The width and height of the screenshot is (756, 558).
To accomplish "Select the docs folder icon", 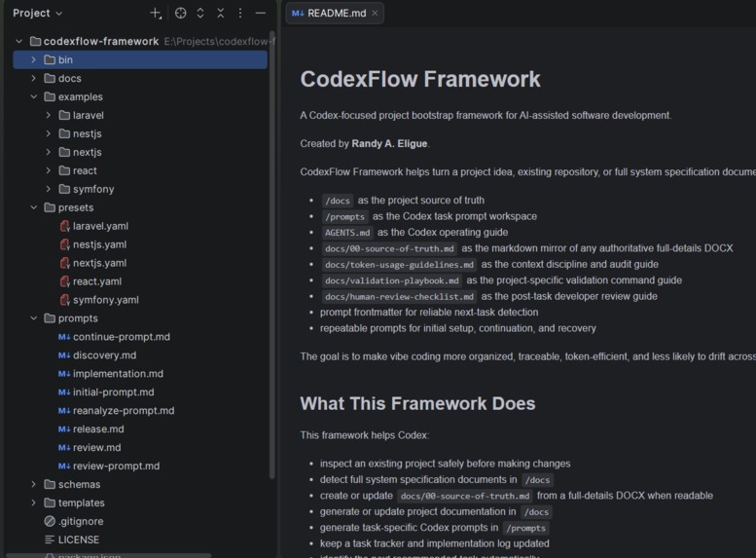I will click(50, 78).
